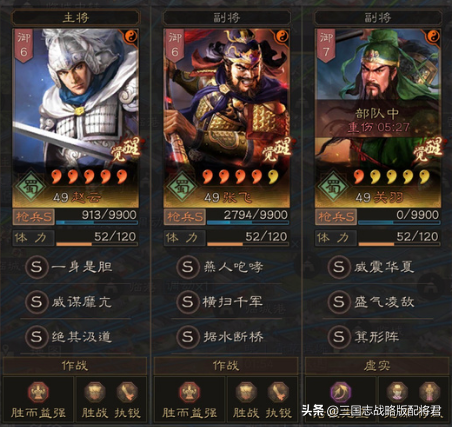The image size is (452, 427).
Task: Click the 蜀 faction badge on 张飞's card
Action: [182, 187]
